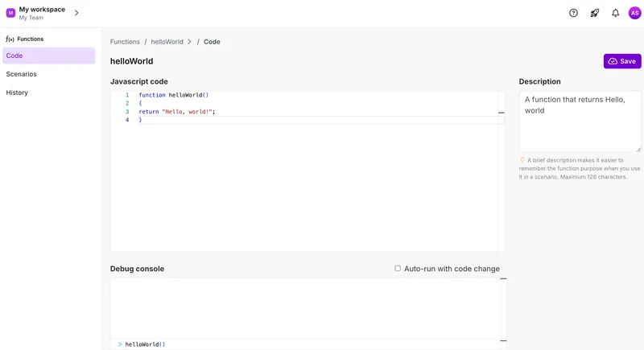The width and height of the screenshot is (644, 350).
Task: Click the rocket icon in the header
Action: coord(594,13)
